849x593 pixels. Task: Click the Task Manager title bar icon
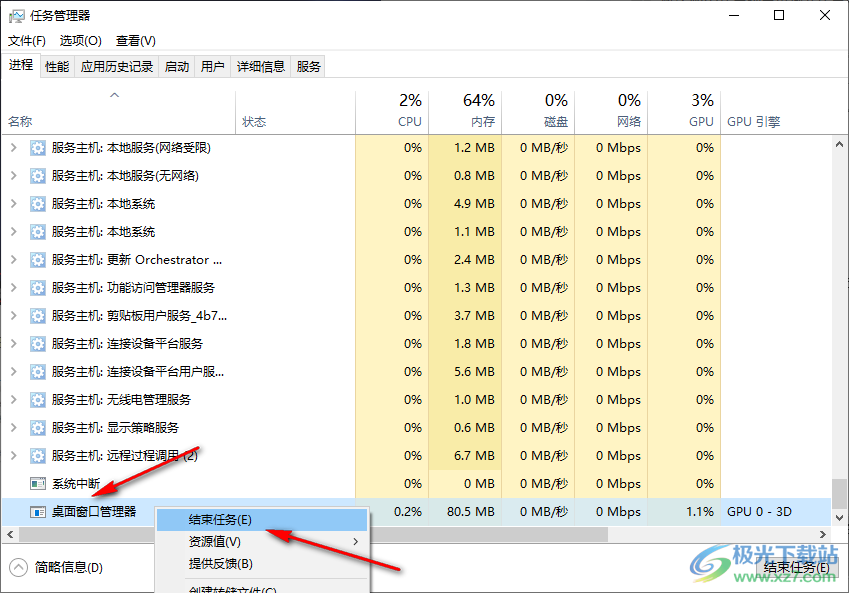17,16
